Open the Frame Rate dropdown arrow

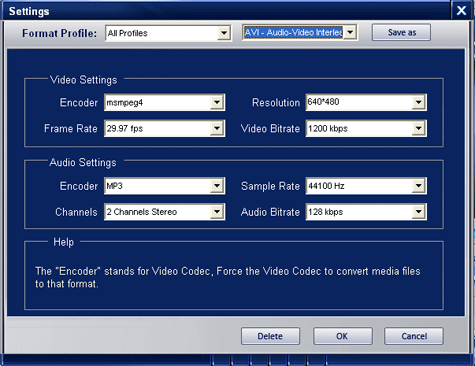pos(217,128)
